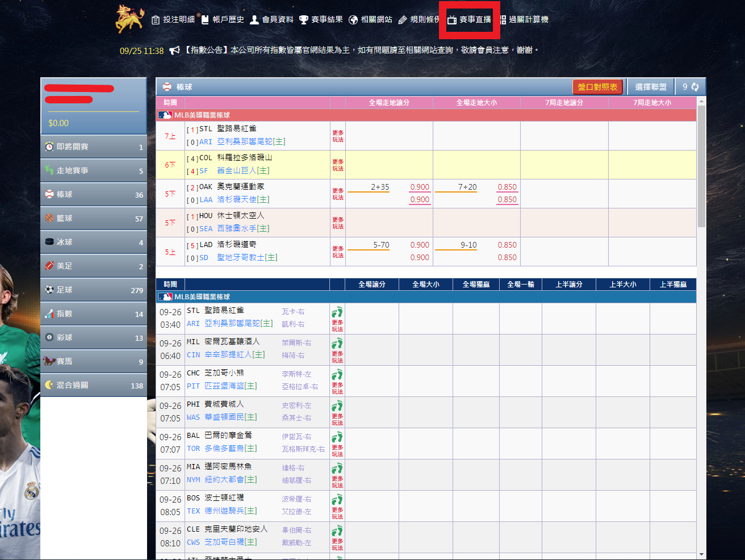Click the 全場獨贏 column header

pyautogui.click(x=476, y=285)
